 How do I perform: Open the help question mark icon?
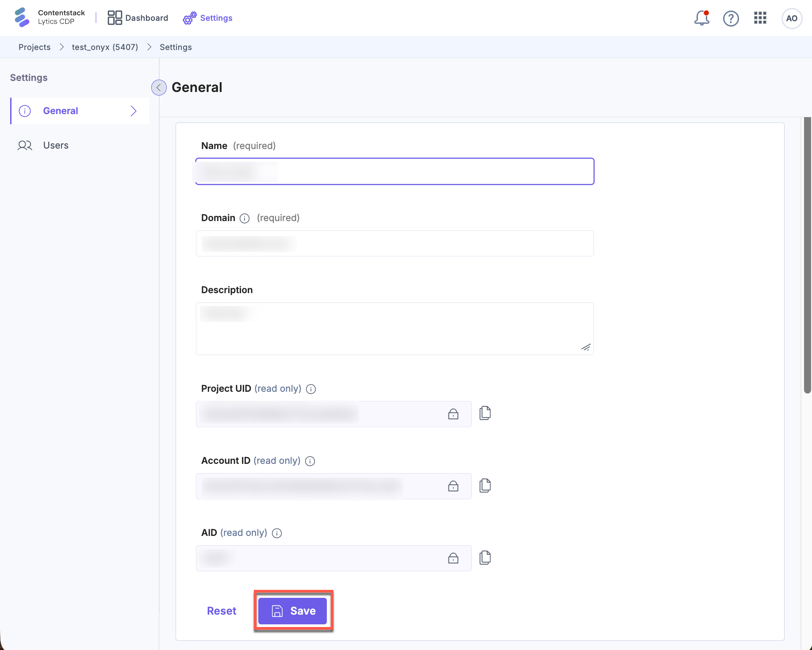[x=731, y=18]
